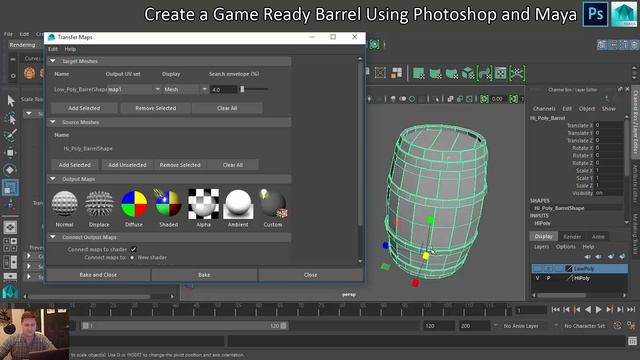Viewport: 640px width, 360px height.
Task: Collapse the Output Maps section
Action: (53, 179)
